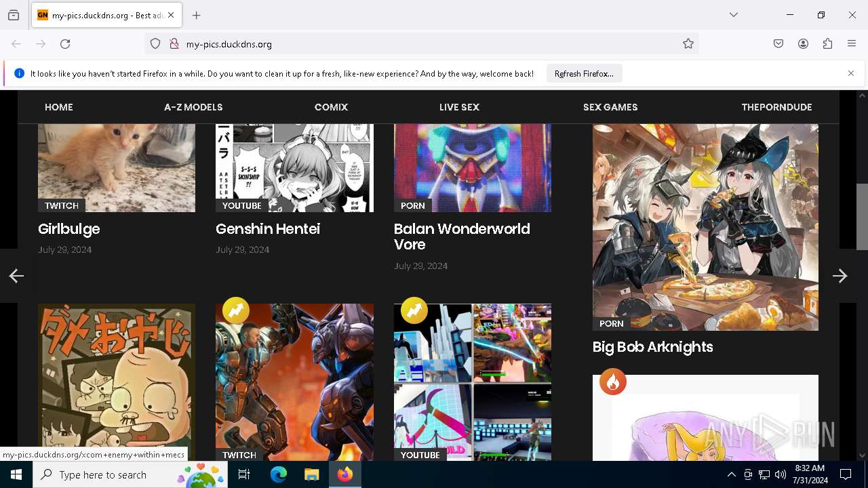Screen dimensions: 868x488
Task: Dismiss the Firefox notification bar
Action: coord(851,73)
